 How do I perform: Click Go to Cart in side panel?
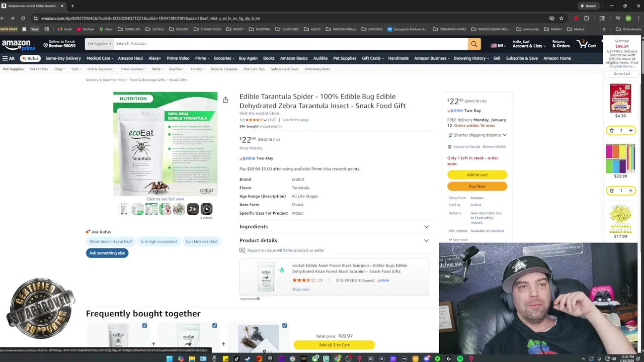621,74
